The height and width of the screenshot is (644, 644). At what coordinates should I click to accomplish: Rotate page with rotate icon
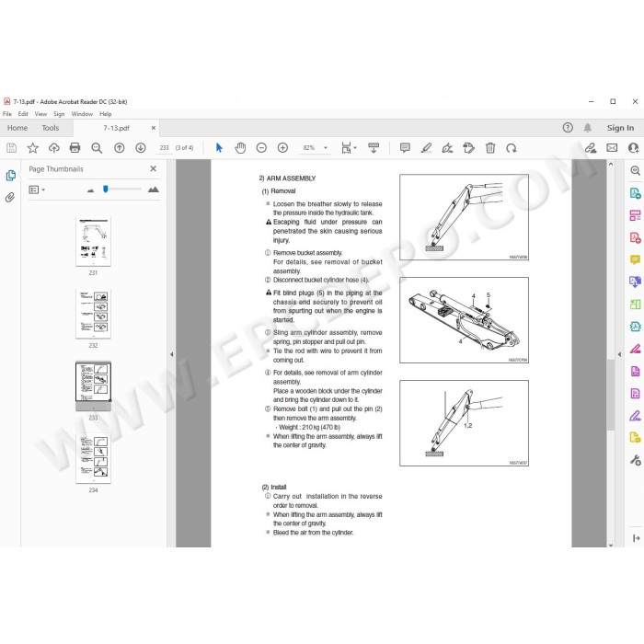click(x=512, y=148)
